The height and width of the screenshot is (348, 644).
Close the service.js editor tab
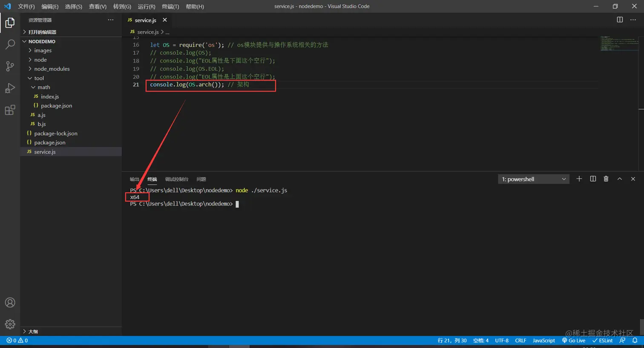click(165, 20)
